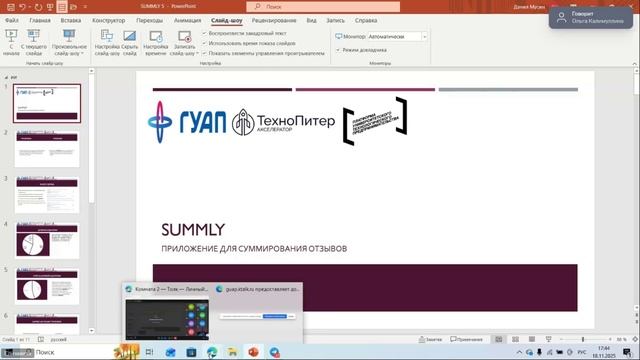
Task: Click the PowerPoint taskbar icon
Action: click(x=253, y=352)
